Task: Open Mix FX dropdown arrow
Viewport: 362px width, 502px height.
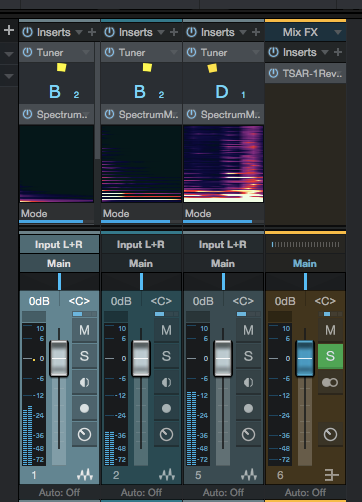Action: [x=338, y=32]
